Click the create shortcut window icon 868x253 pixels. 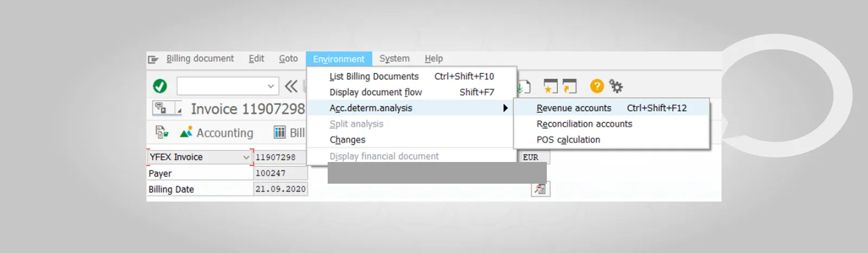coord(569,86)
